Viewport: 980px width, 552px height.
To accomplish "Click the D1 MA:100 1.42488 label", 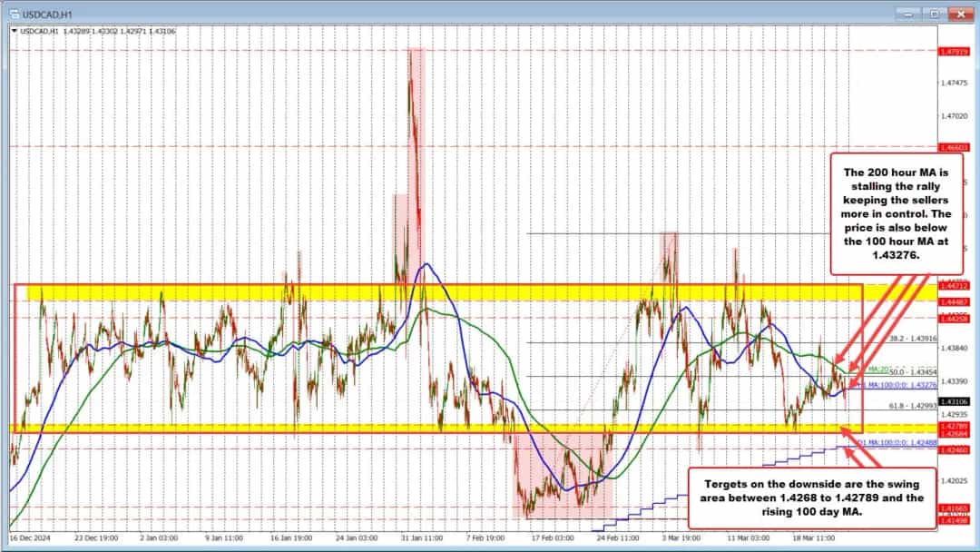I will point(898,441).
